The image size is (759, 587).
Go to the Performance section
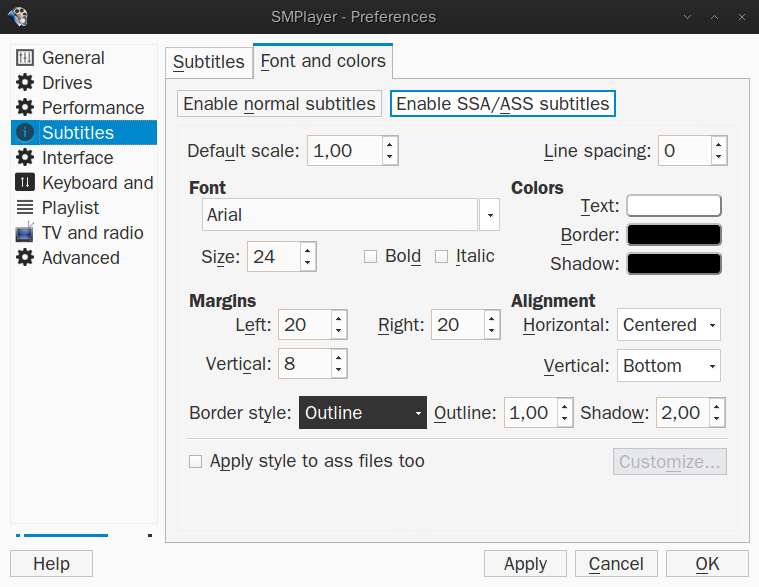(84, 107)
